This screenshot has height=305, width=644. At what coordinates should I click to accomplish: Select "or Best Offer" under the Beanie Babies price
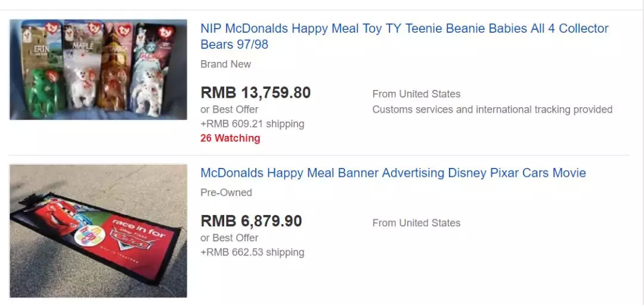tap(229, 110)
